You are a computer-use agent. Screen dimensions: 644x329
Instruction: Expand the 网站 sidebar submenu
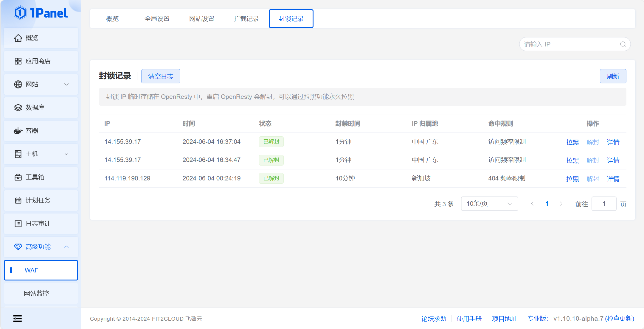point(66,84)
